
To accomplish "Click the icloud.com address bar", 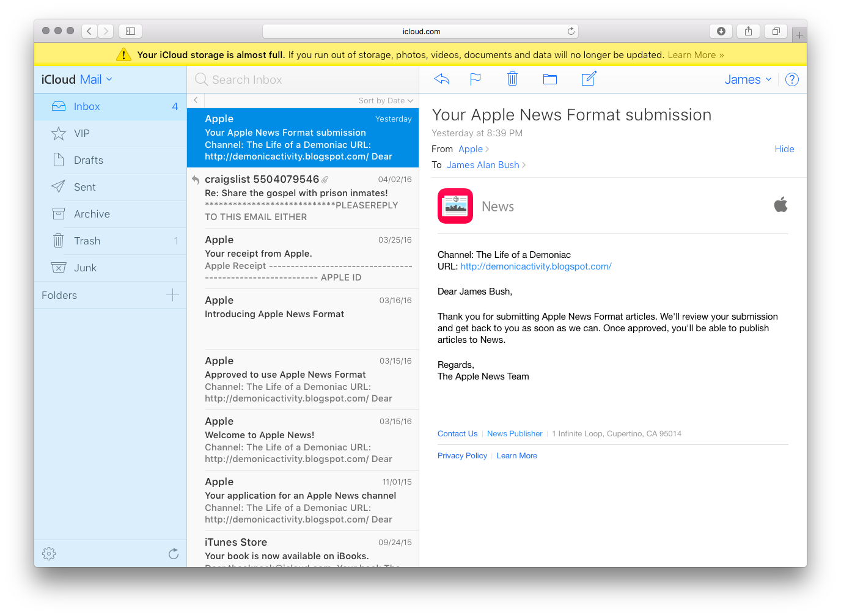I will [420, 31].
